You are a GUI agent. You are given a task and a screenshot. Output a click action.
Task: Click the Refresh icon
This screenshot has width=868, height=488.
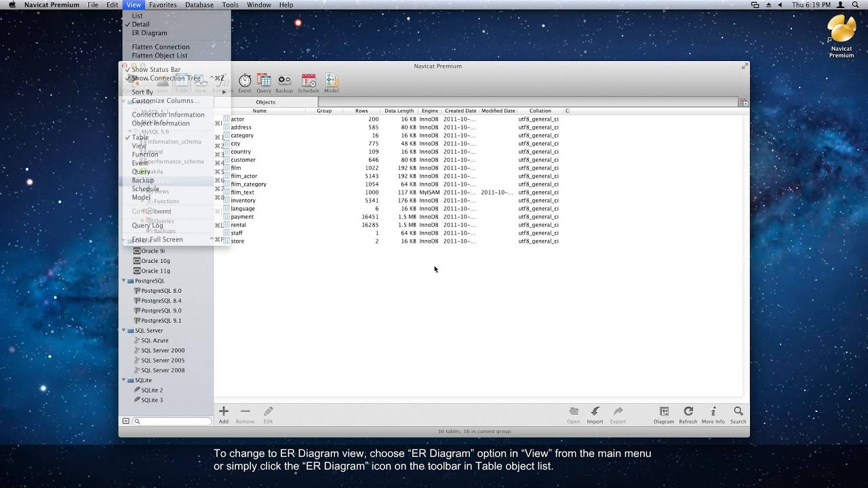point(688,411)
